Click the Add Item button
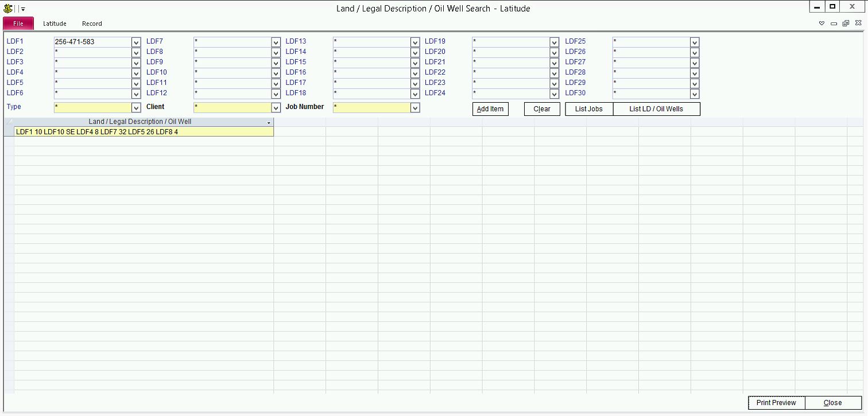 [490, 109]
